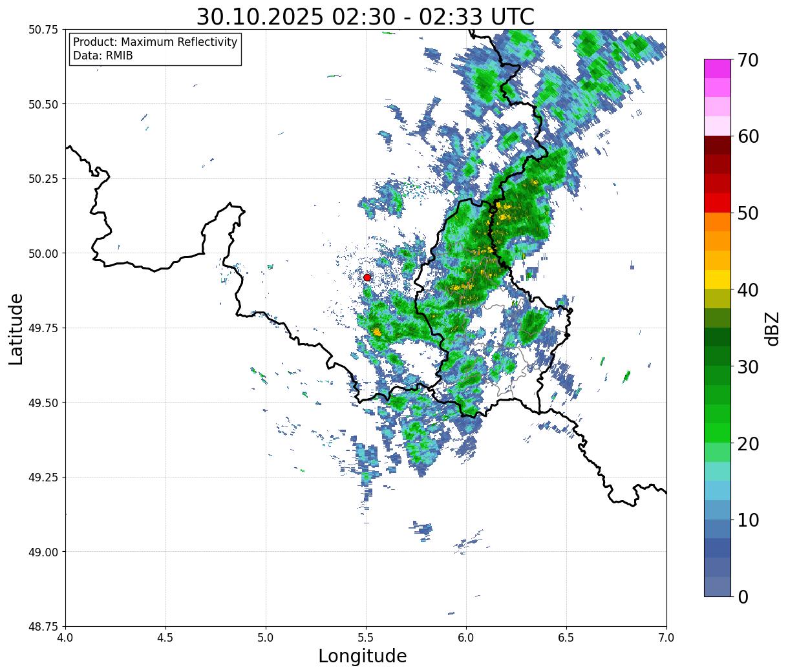This screenshot has height=672, width=788.
Task: Click the latitude tick label 50.50
Action: pyautogui.click(x=43, y=104)
